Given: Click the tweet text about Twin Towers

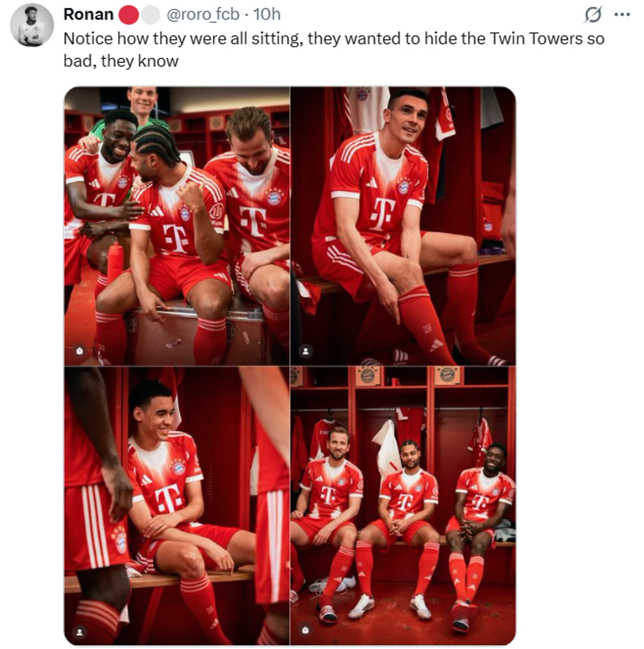Looking at the screenshot, I should click(x=334, y=49).
